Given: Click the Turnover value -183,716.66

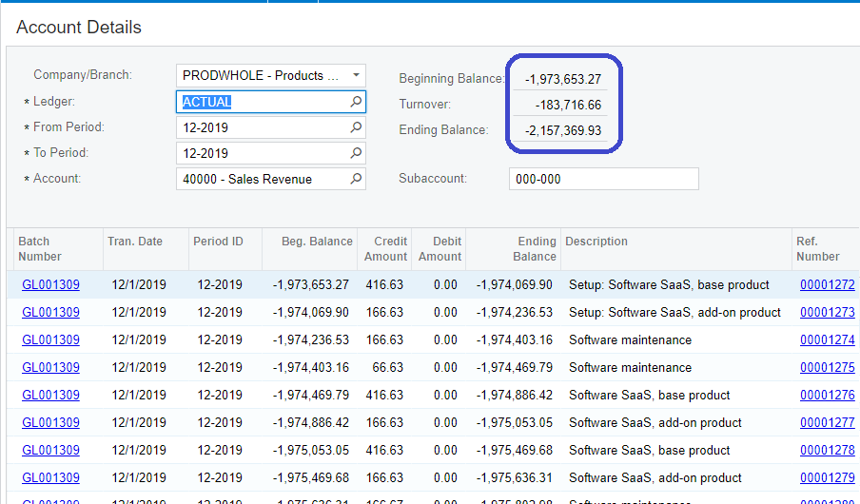Looking at the screenshot, I should pyautogui.click(x=568, y=105).
